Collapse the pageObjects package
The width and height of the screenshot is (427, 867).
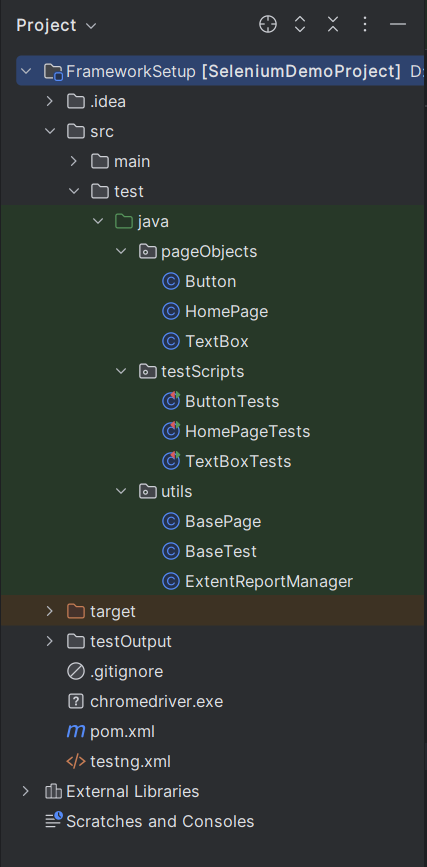121,252
